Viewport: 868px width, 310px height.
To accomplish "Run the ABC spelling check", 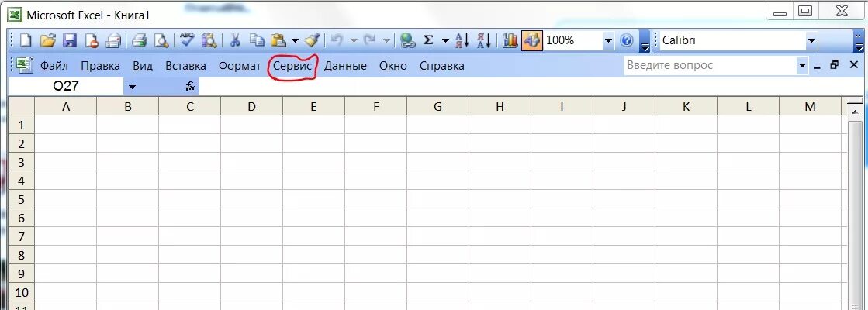I will tap(187, 40).
